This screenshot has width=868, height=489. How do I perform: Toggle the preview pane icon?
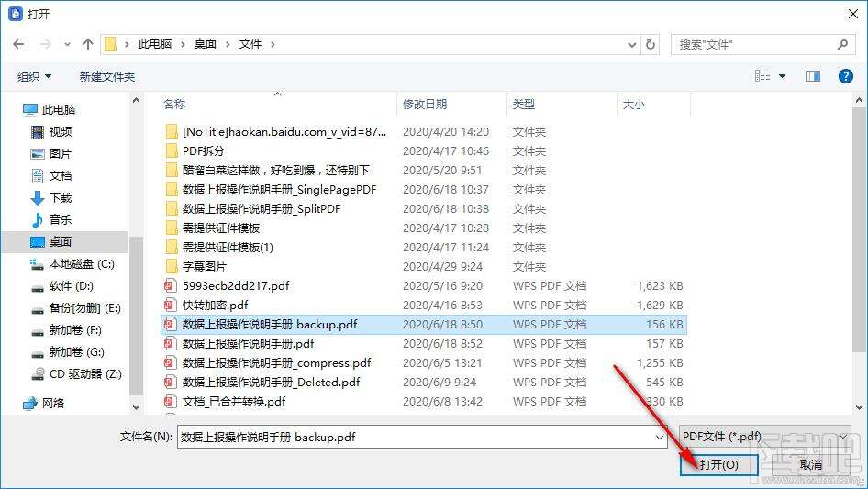coord(813,76)
